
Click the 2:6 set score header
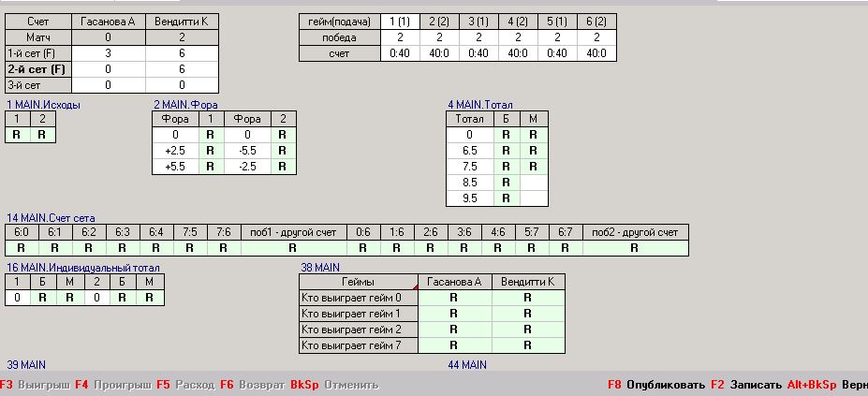click(430, 232)
